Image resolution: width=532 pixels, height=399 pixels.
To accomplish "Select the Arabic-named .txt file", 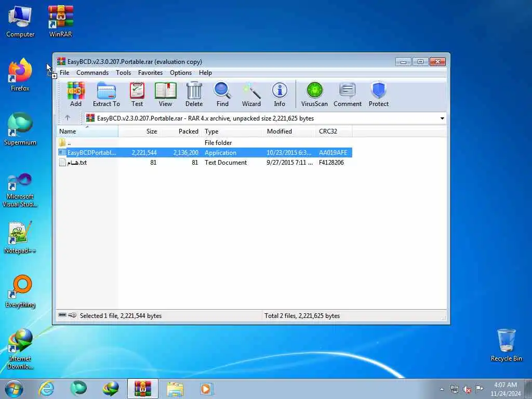I will point(77,163).
